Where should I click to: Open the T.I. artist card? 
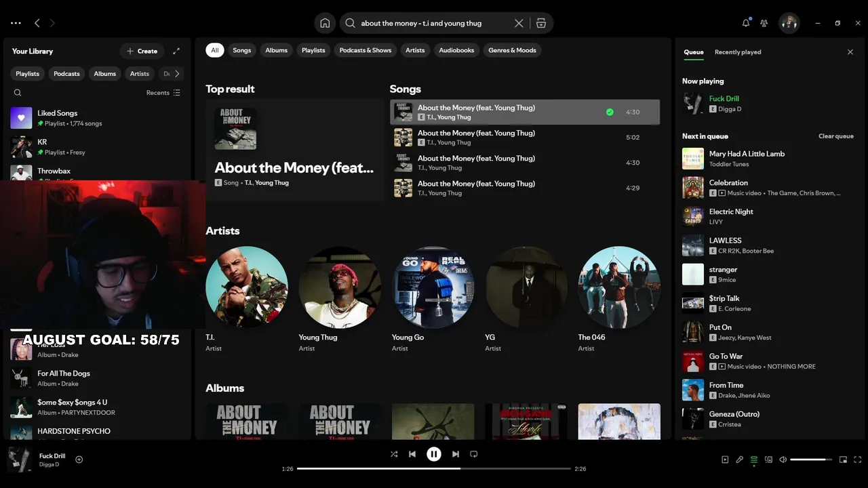coord(247,299)
